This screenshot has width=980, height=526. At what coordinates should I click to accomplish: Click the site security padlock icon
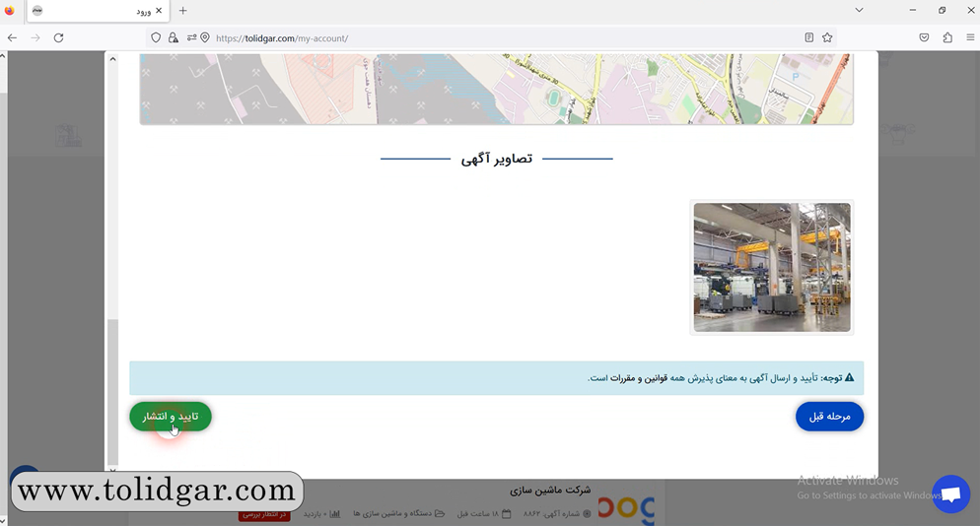(x=174, y=38)
